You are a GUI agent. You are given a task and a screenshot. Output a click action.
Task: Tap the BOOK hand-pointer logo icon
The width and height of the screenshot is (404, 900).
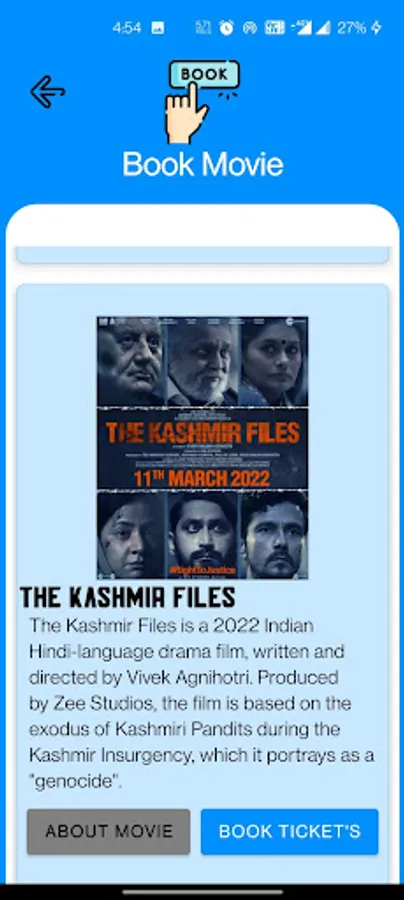(202, 102)
